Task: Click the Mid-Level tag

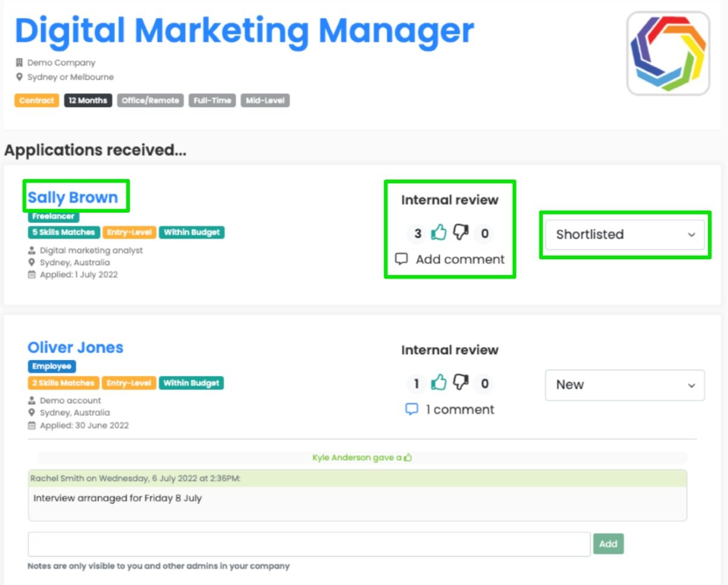Action: (x=265, y=100)
